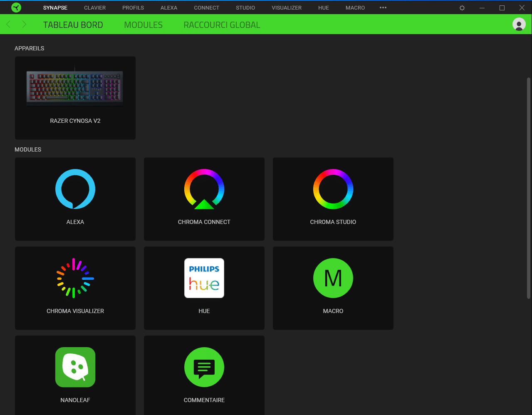Click the APPAREILS section heading
532x415 pixels.
coord(30,48)
